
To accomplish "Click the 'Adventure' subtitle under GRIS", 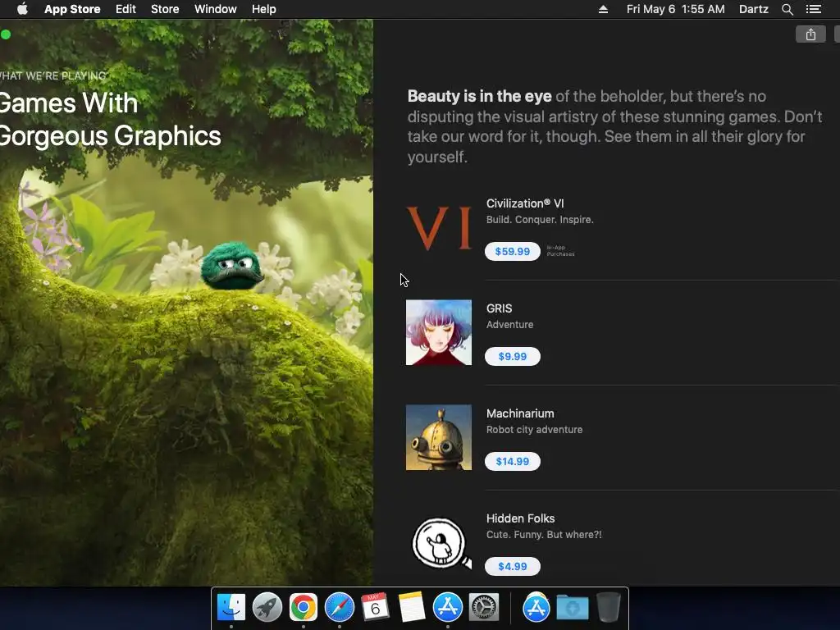I will click(509, 325).
